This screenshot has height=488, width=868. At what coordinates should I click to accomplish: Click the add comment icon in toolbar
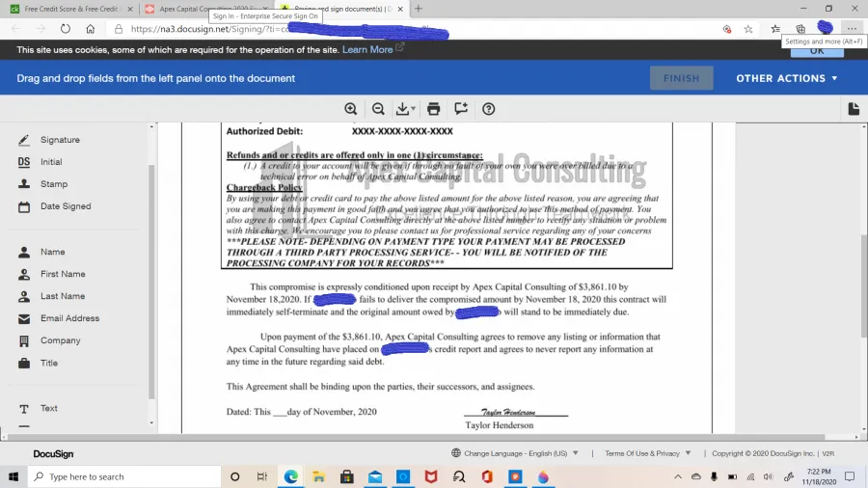(x=461, y=108)
